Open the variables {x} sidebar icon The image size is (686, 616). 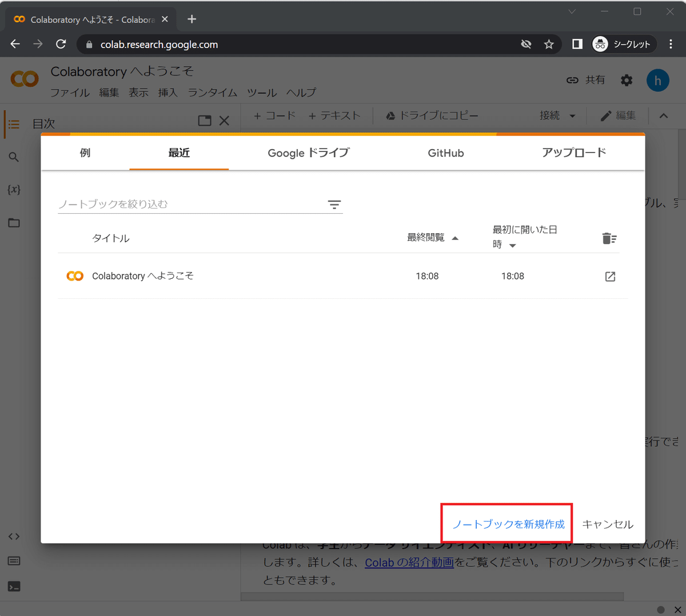tap(14, 189)
